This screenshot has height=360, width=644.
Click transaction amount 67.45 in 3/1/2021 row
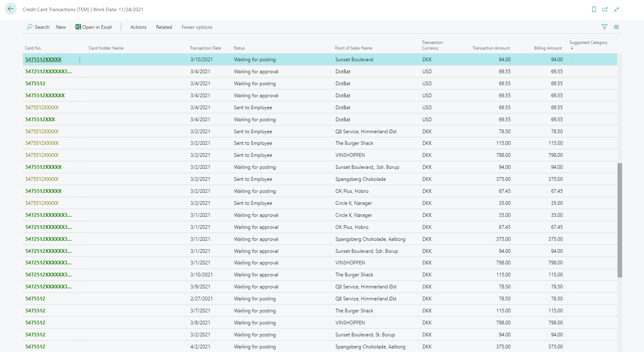(505, 227)
